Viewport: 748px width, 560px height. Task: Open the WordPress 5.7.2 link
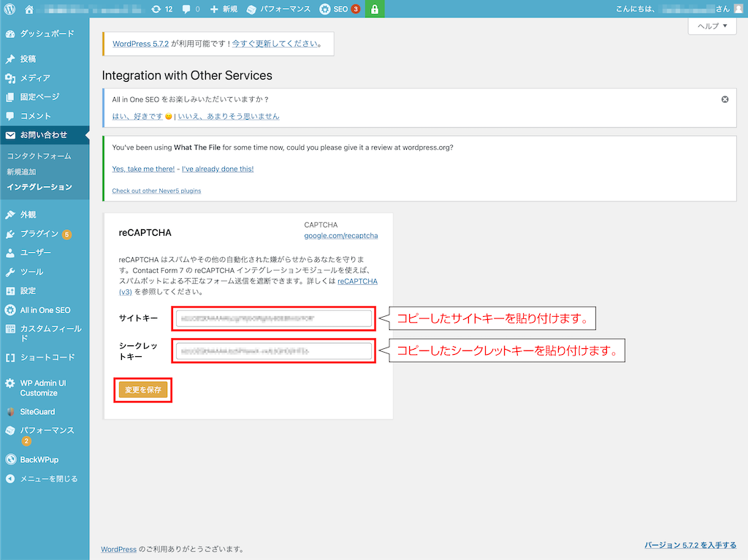click(x=141, y=44)
